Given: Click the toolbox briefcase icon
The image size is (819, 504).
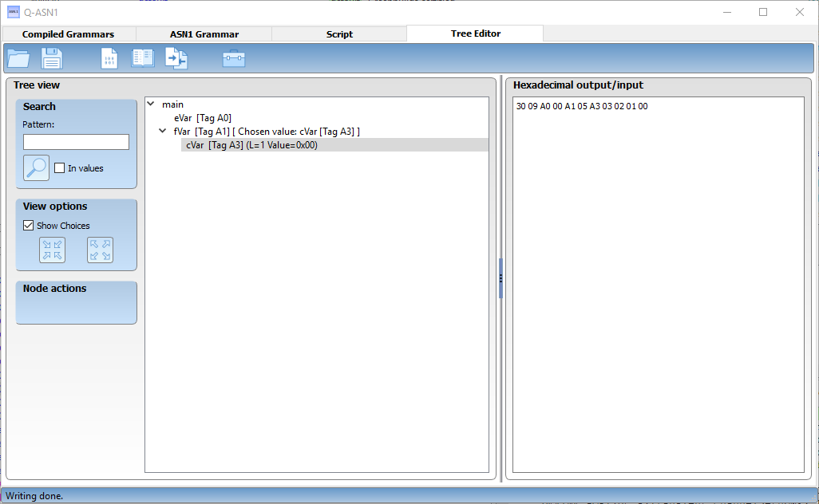Looking at the screenshot, I should coord(234,58).
